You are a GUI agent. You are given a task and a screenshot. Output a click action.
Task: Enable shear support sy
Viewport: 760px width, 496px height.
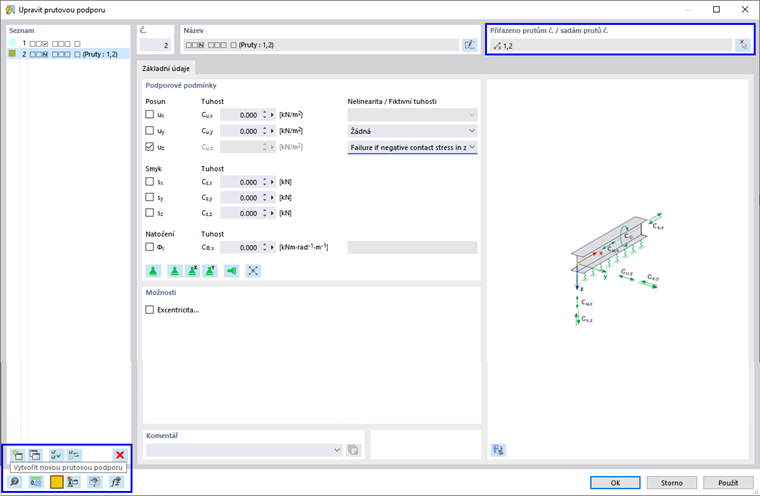[x=150, y=197]
